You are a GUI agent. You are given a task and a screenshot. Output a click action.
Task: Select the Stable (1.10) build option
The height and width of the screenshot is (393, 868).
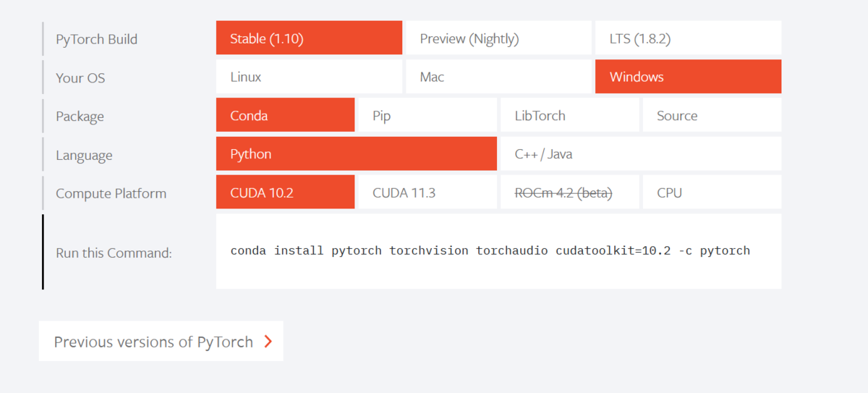[x=309, y=38]
